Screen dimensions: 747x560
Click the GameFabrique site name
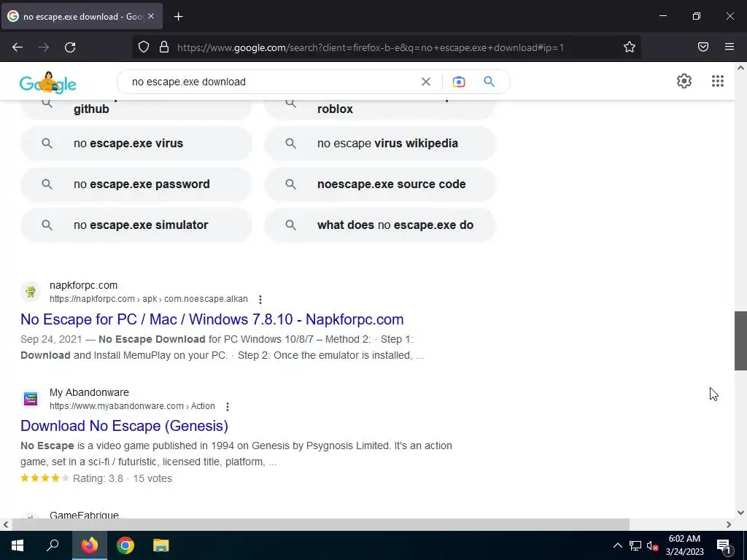pos(85,514)
